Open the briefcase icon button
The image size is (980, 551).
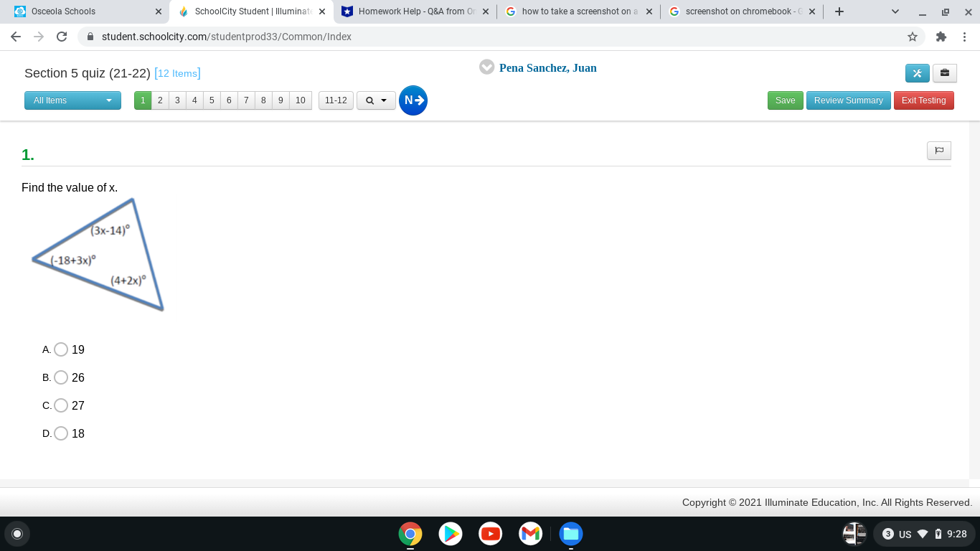pos(945,73)
